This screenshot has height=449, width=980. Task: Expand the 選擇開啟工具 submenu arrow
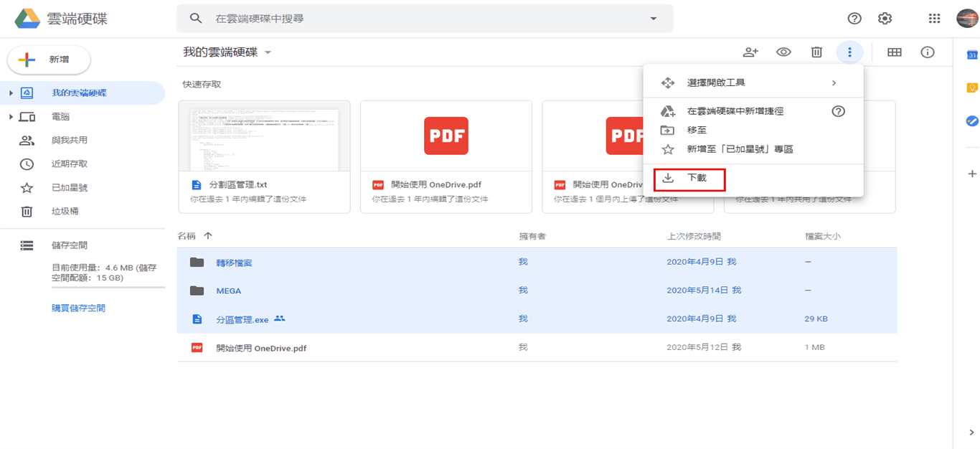834,83
